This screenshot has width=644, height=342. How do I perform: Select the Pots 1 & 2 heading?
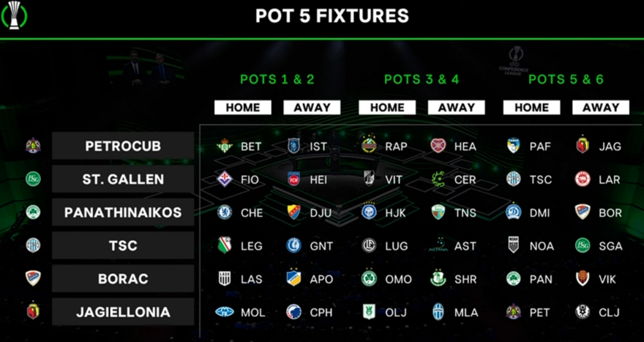[x=277, y=79]
